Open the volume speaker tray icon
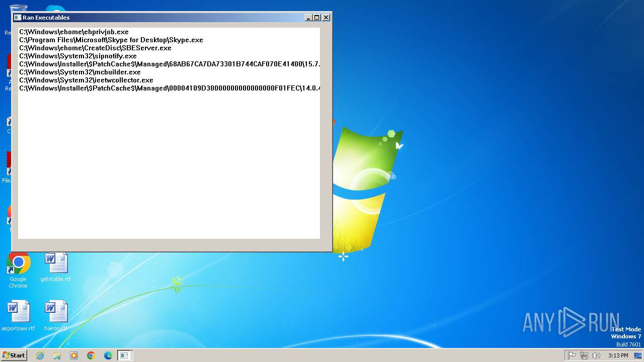 pos(596,355)
